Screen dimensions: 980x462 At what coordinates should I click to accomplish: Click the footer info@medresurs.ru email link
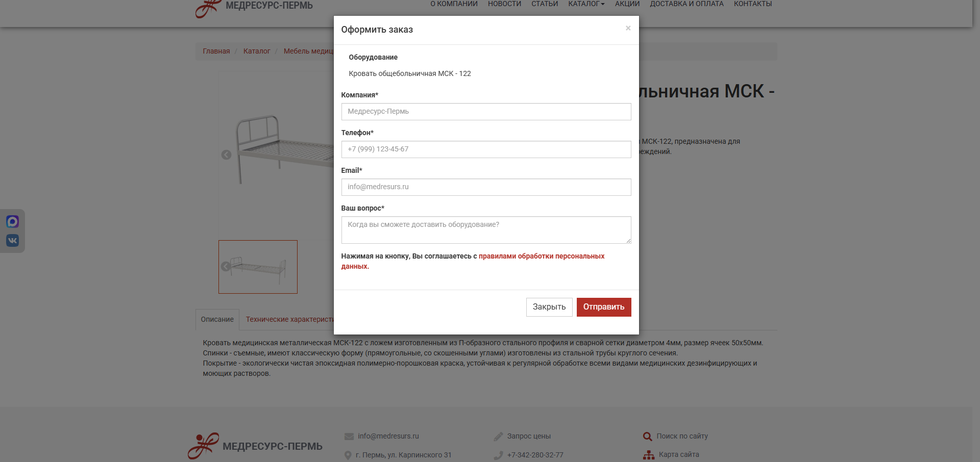point(388,436)
